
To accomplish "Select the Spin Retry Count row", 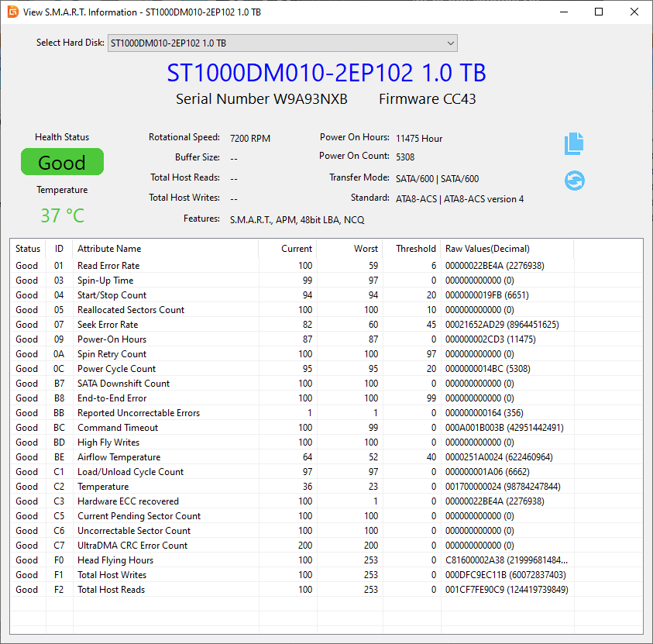I will [x=327, y=354].
